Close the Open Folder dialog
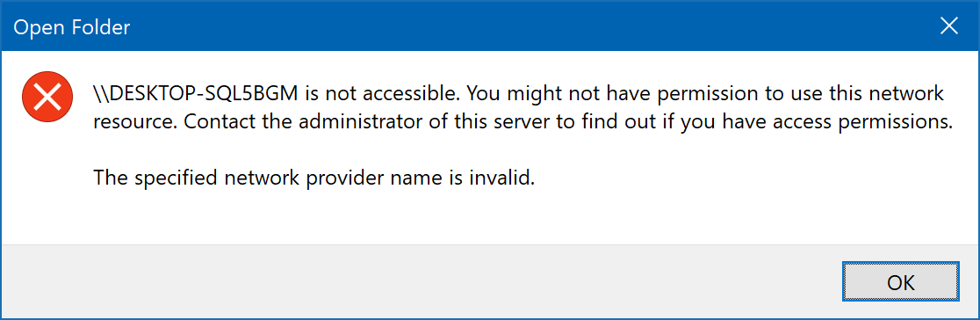 [949, 26]
